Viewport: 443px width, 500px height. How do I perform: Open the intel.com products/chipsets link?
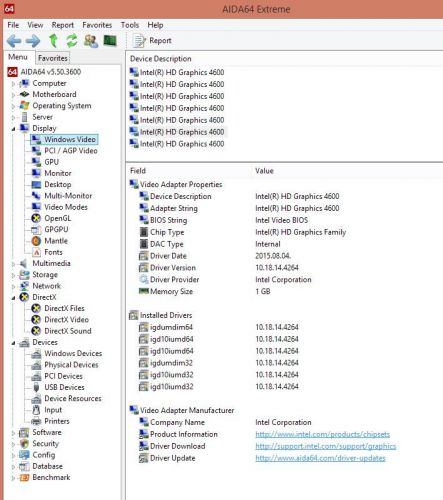tap(322, 434)
